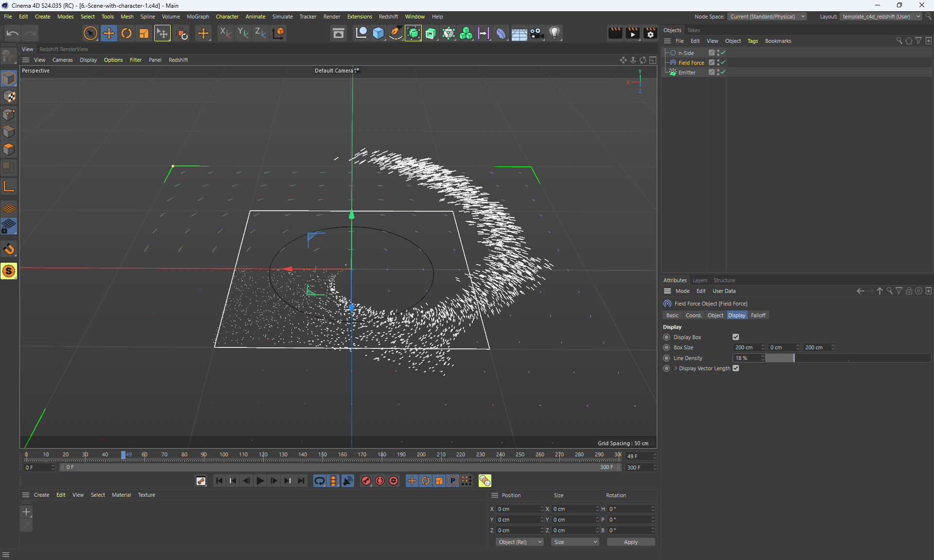The height and width of the screenshot is (560, 934).
Task: Open the Object (Rel) dropdown
Action: (x=519, y=542)
